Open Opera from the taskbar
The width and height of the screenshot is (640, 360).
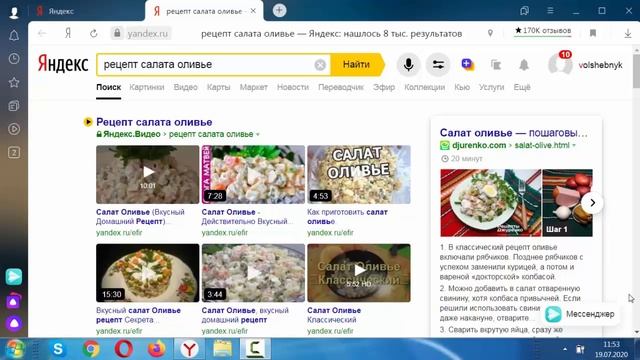(124, 349)
